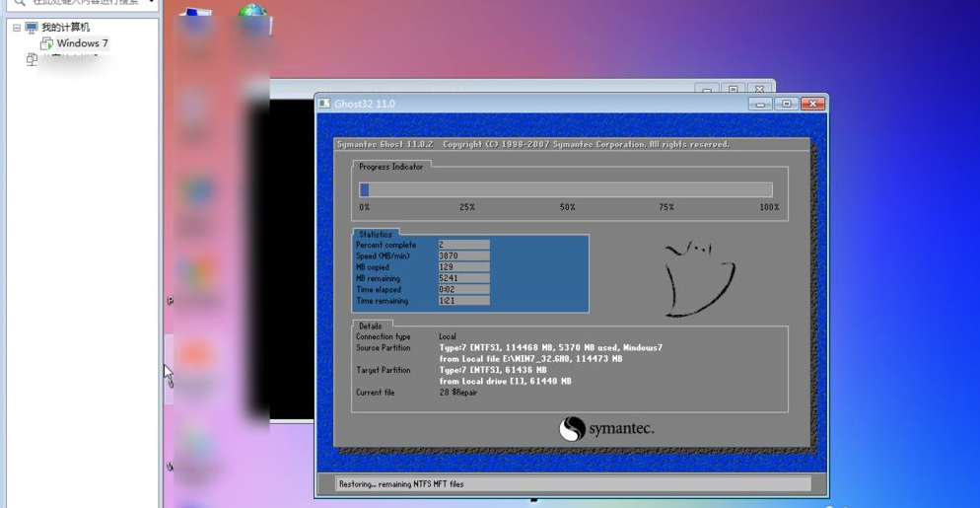Click the Ghost mascot drawing
The height and width of the screenshot is (508, 980).
pos(698,276)
